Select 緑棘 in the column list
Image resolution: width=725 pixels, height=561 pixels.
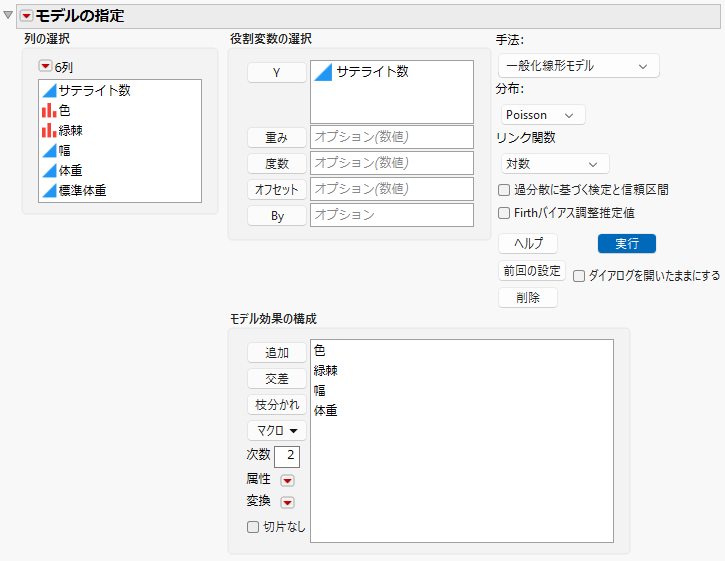(70, 130)
